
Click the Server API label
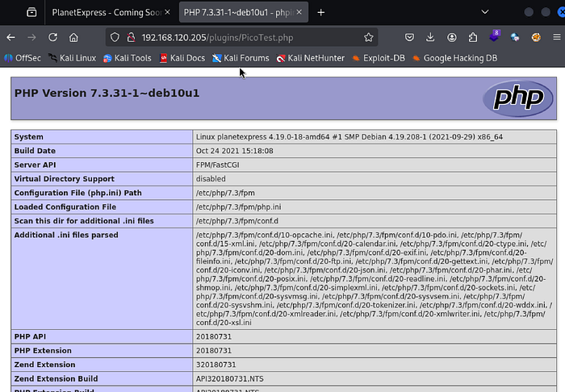tap(35, 165)
